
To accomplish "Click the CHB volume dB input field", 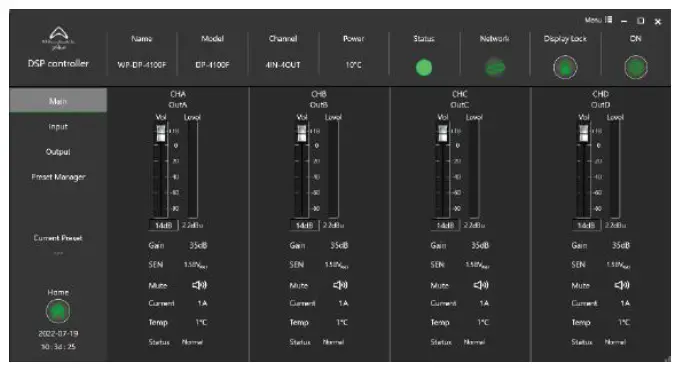I will pyautogui.click(x=304, y=226).
